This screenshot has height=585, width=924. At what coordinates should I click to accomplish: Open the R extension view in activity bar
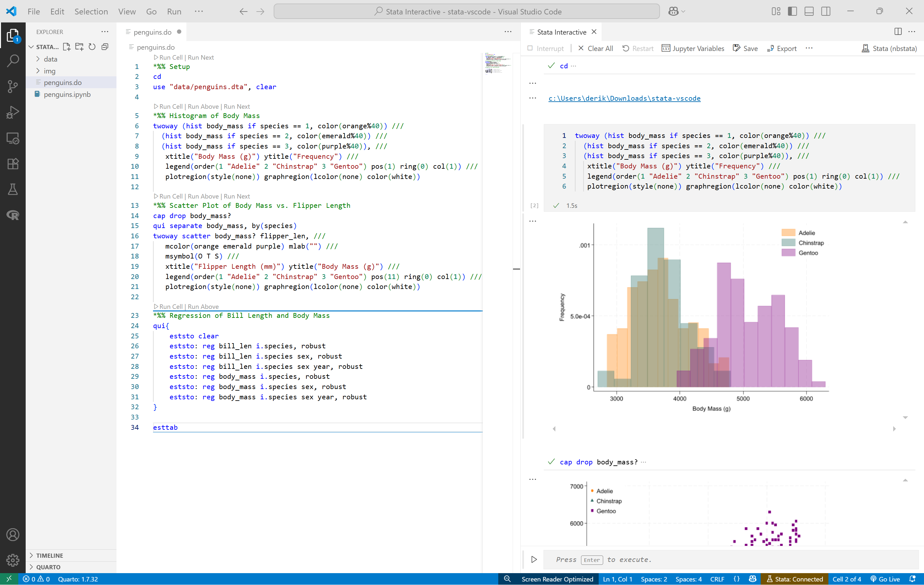pyautogui.click(x=13, y=215)
